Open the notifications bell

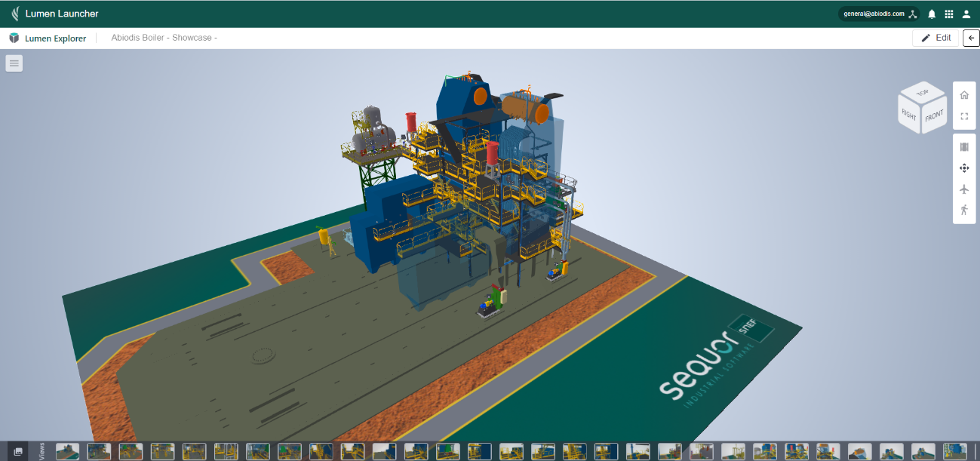point(932,14)
